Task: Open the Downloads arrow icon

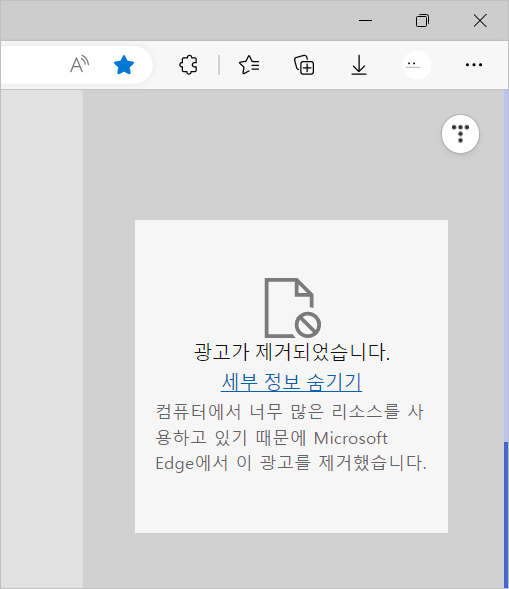Action: (x=359, y=65)
